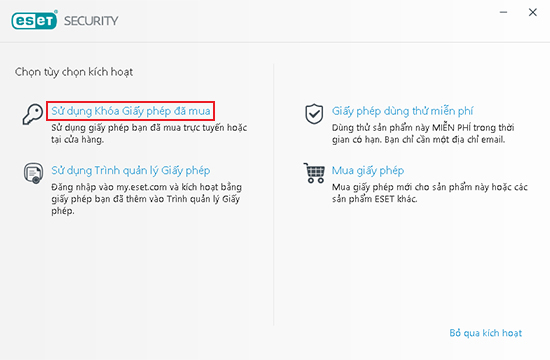Click the buy new license description text

(x=430, y=193)
